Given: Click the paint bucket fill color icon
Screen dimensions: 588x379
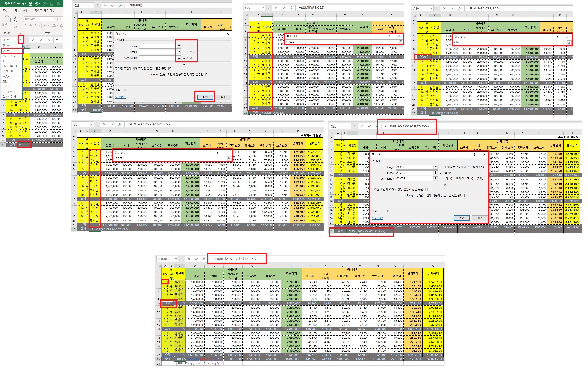Looking at the screenshot, I should point(54,25).
